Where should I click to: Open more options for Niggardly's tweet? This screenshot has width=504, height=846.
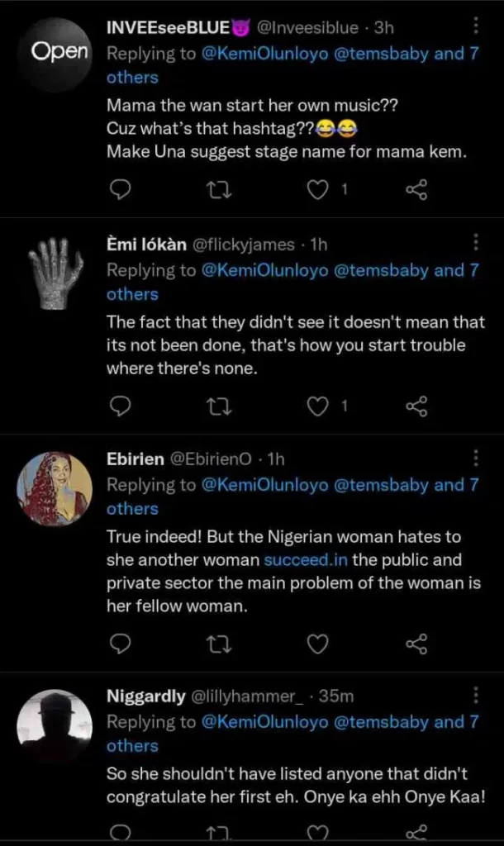(477, 696)
